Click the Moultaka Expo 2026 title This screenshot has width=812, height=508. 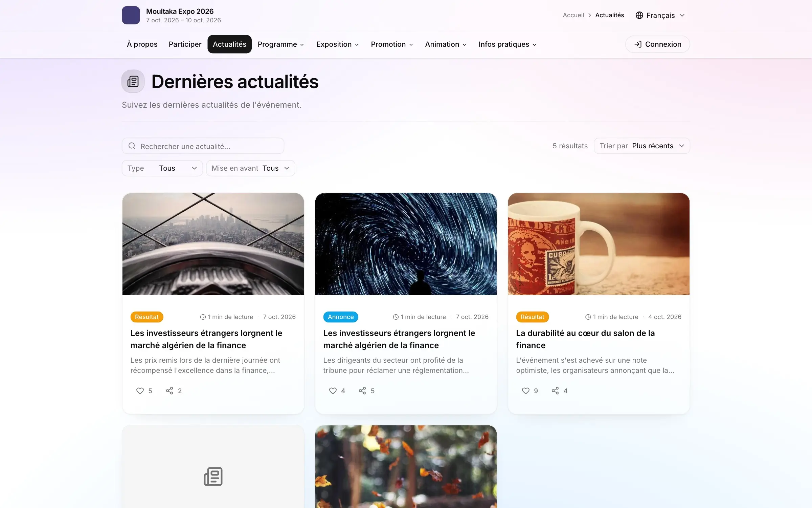180,11
